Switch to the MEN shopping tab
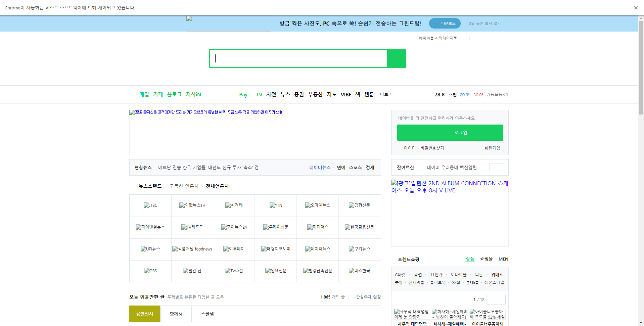644x326 pixels. pos(503,259)
